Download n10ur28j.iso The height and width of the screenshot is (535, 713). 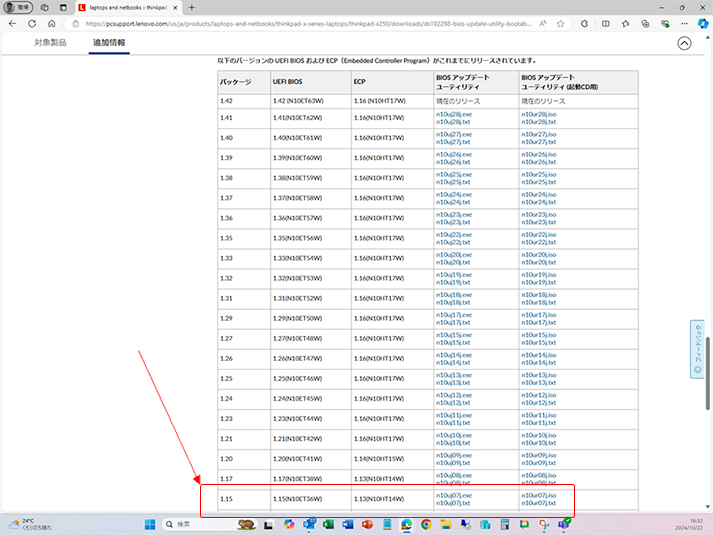538,114
